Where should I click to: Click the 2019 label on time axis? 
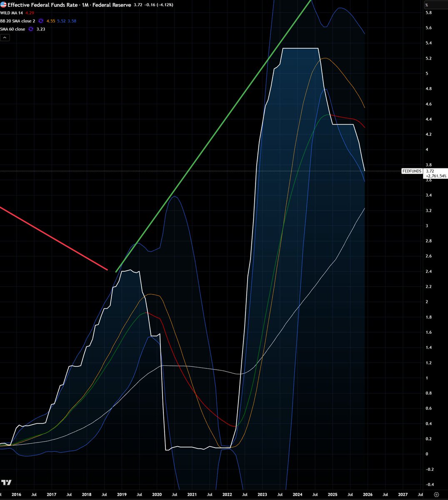point(122,495)
